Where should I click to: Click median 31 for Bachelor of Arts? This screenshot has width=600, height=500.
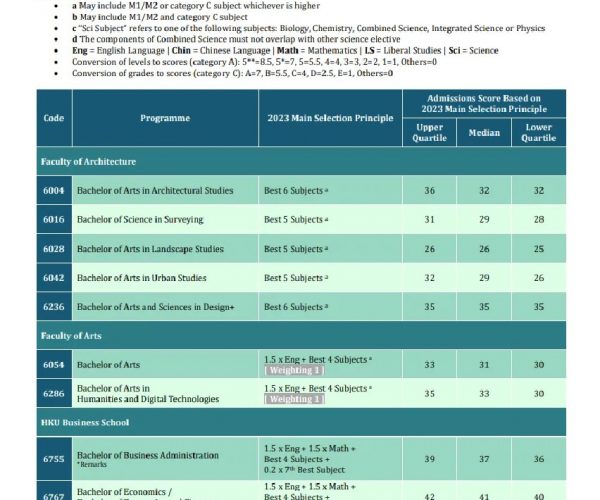click(x=484, y=365)
